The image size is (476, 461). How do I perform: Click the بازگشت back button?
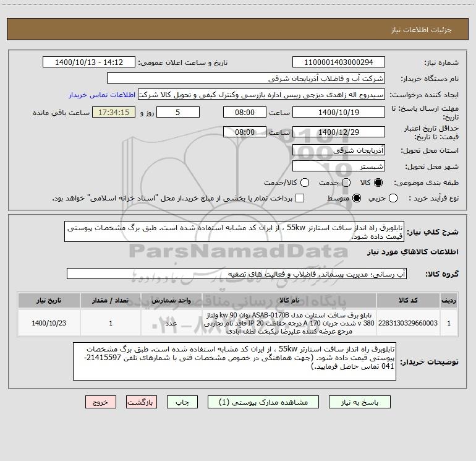click(142, 402)
